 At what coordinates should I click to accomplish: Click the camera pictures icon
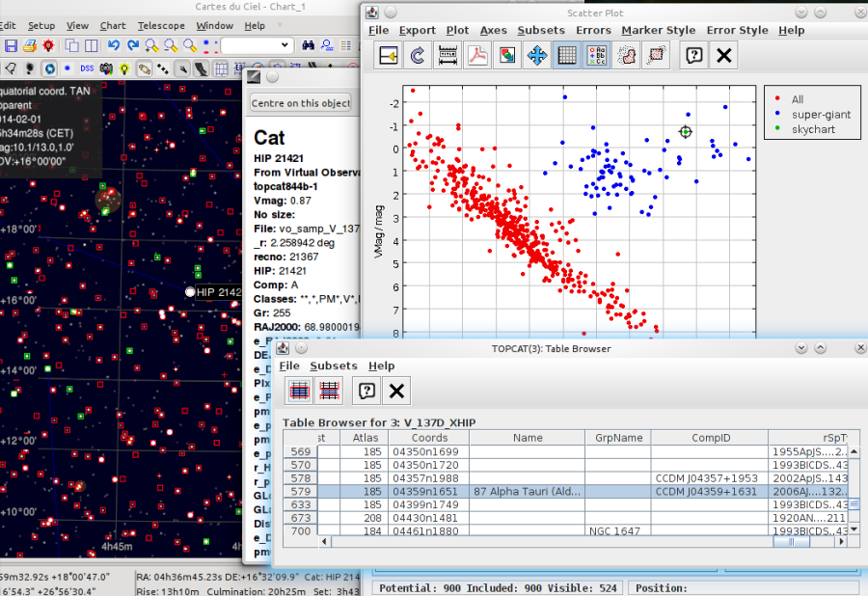[x=106, y=68]
